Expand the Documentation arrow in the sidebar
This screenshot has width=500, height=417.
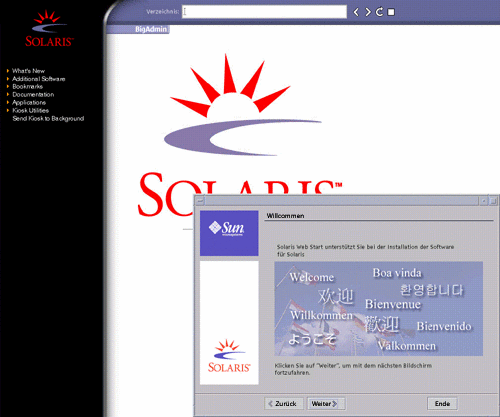pyautogui.click(x=8, y=94)
